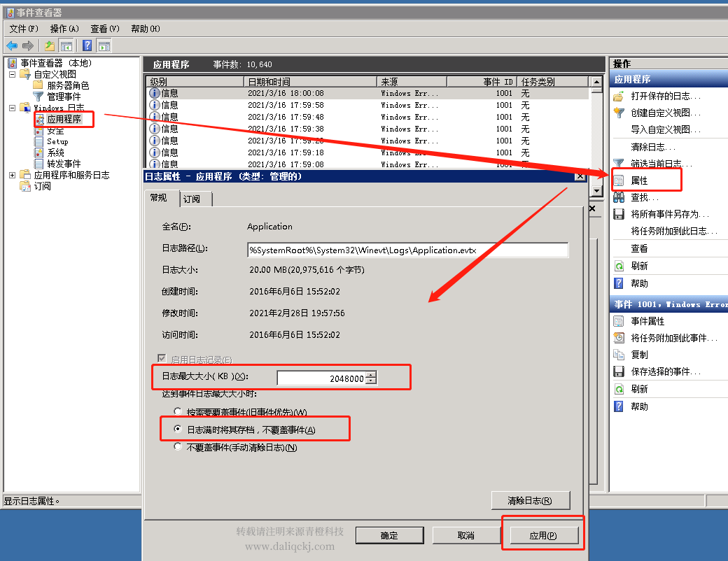Open 事件属性 in Actions pane
This screenshot has height=561, width=728.
(x=647, y=321)
